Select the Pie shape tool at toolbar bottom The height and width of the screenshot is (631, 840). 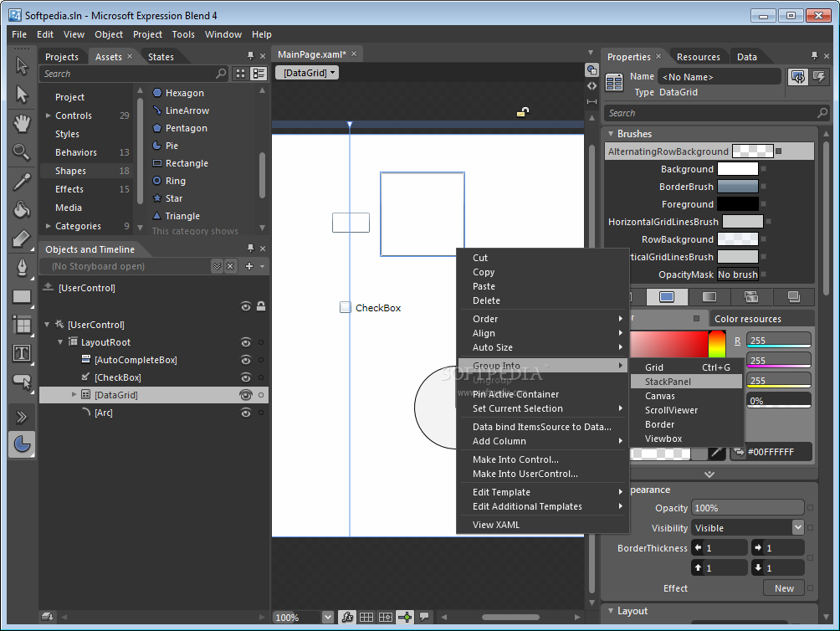point(22,444)
